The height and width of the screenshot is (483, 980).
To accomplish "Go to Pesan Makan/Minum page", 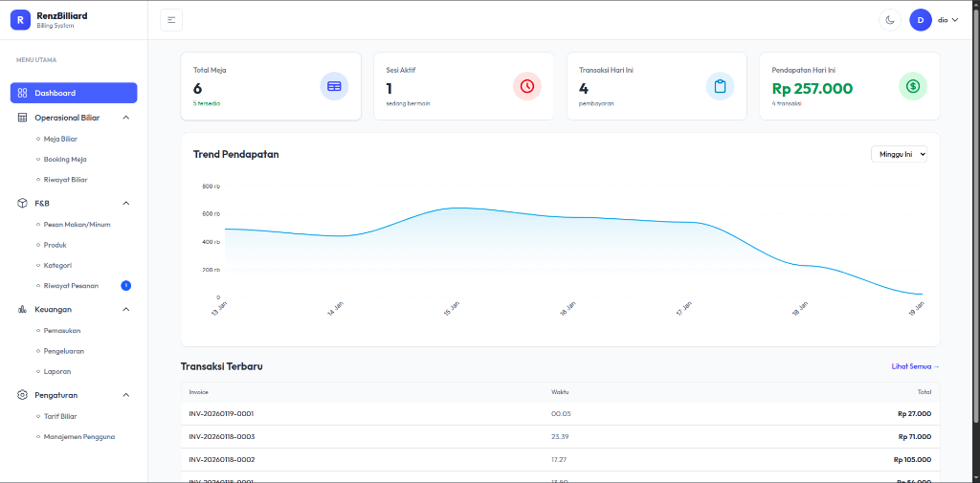I will point(77,225).
